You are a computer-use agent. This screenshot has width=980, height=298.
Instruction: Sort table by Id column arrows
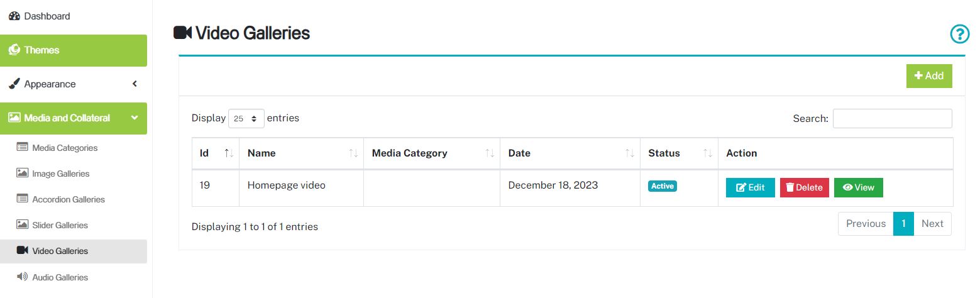(x=229, y=153)
